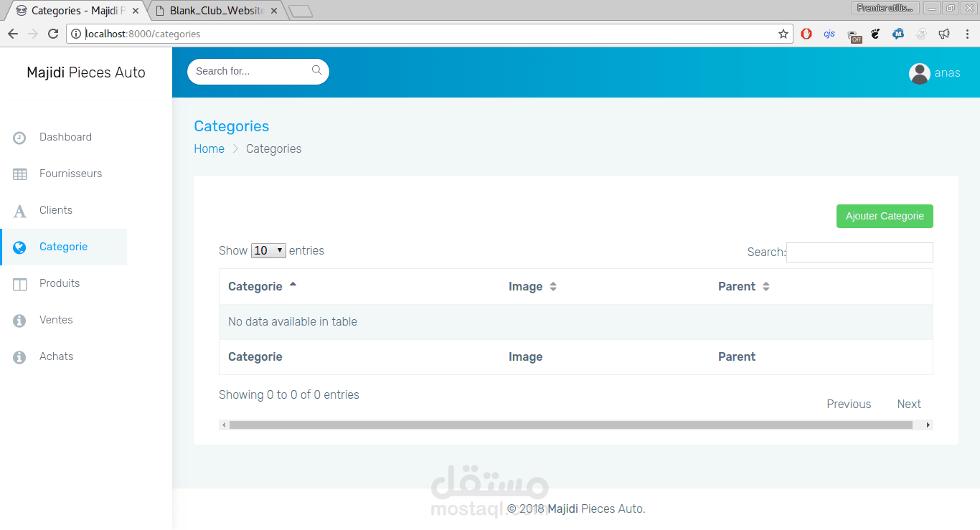Click the anas username
The width and height of the screenshot is (980, 530).
coord(947,73)
